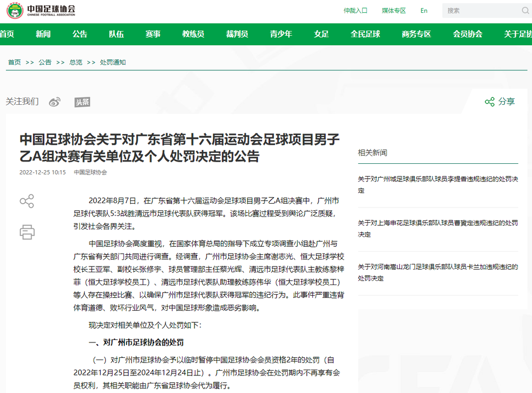Click 公告 in the breadcrumb trail

coord(45,62)
